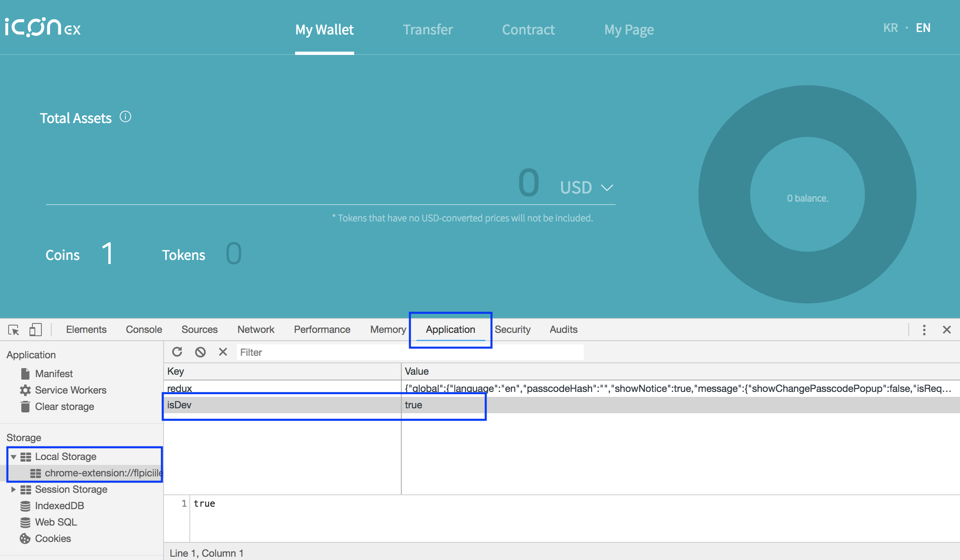Select IndexedDB in Storage list
The image size is (960, 560).
point(59,505)
